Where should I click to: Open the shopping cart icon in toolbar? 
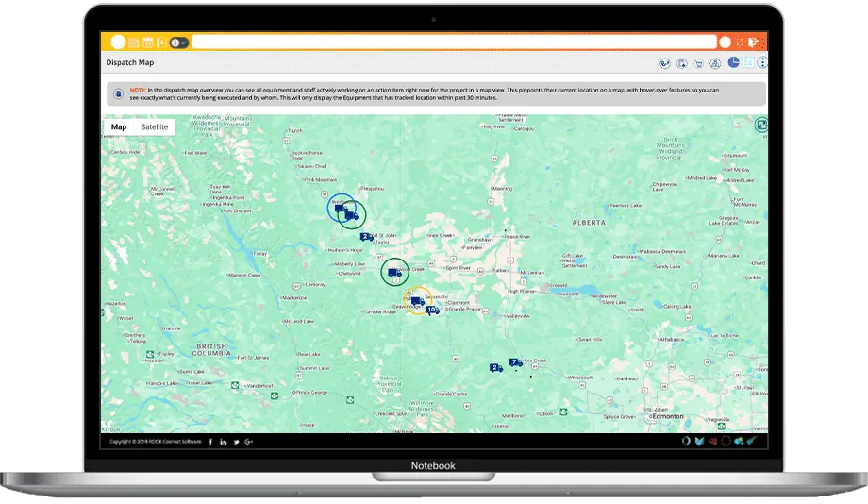699,63
